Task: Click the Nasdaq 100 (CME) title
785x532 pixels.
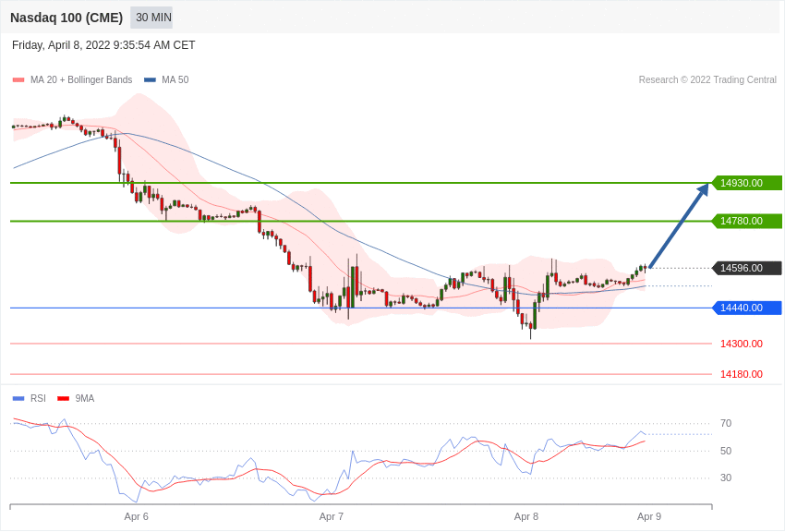Action: (66, 18)
